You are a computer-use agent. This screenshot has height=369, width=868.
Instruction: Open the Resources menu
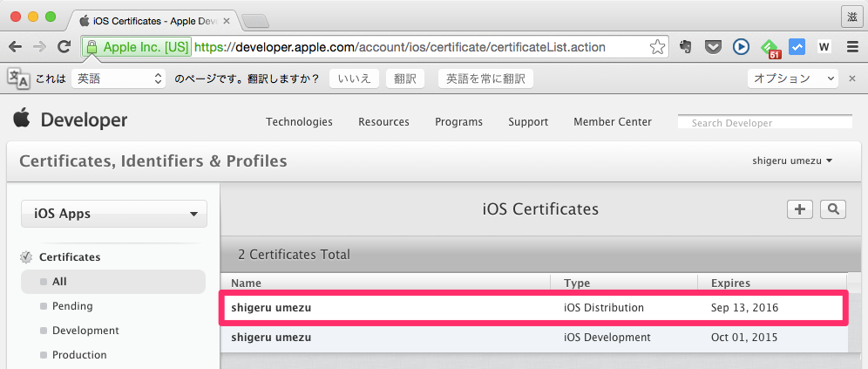click(x=383, y=122)
